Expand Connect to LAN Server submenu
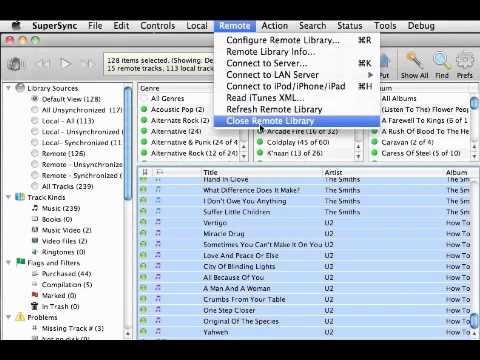This screenshot has width=480, height=360. (x=297, y=75)
